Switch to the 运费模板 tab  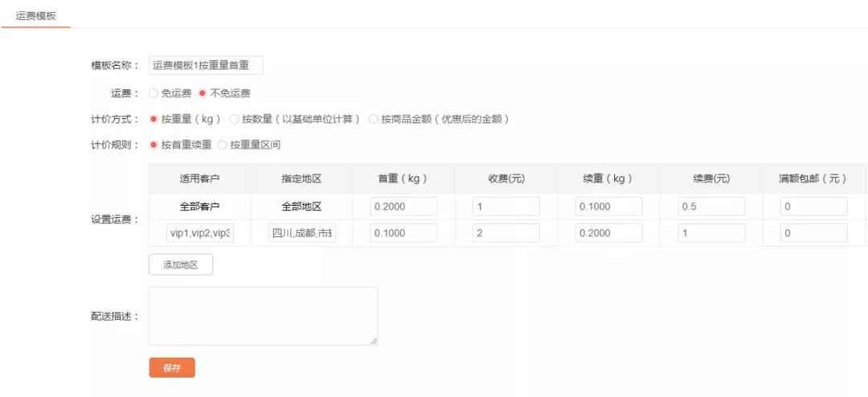coord(36,15)
